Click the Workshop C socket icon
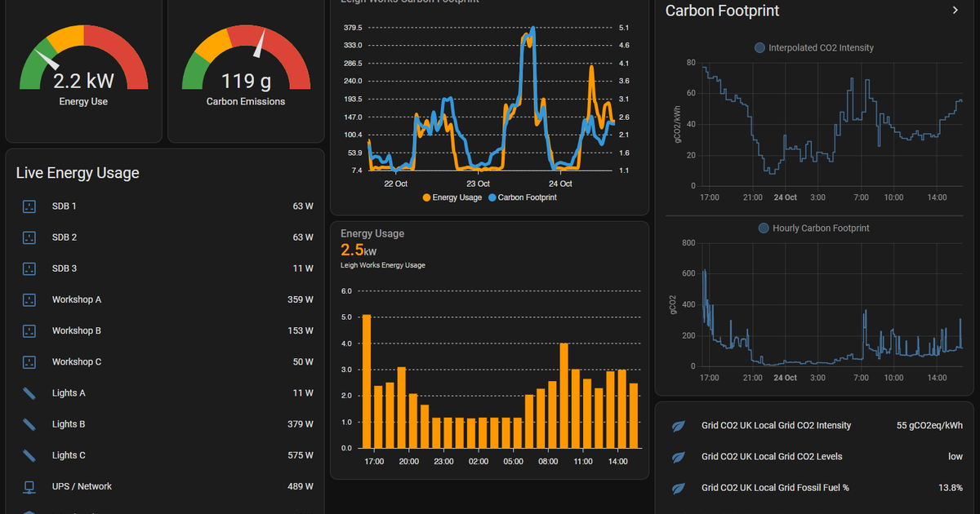The height and width of the screenshot is (514, 980). (29, 361)
